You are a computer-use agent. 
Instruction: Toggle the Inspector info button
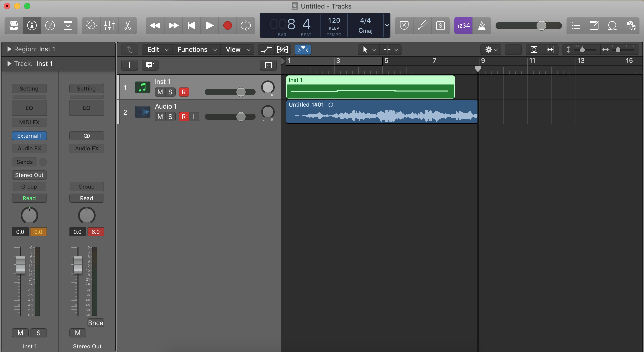click(x=32, y=25)
